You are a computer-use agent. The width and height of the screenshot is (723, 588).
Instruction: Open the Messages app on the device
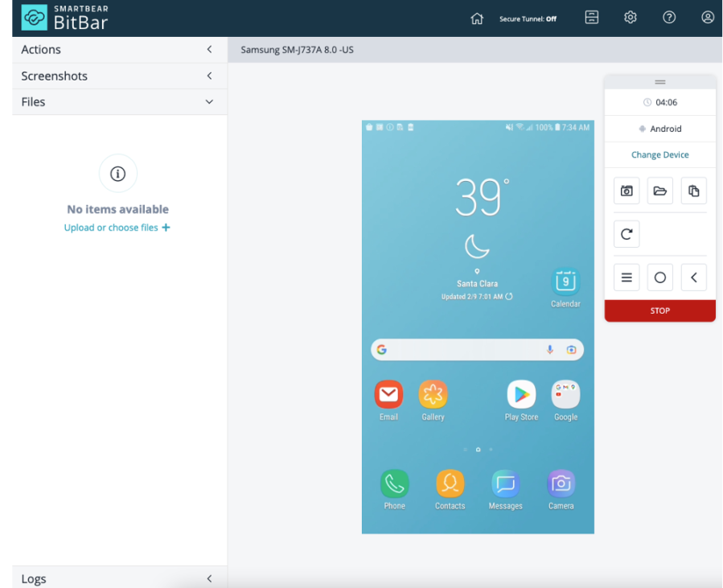(505, 489)
